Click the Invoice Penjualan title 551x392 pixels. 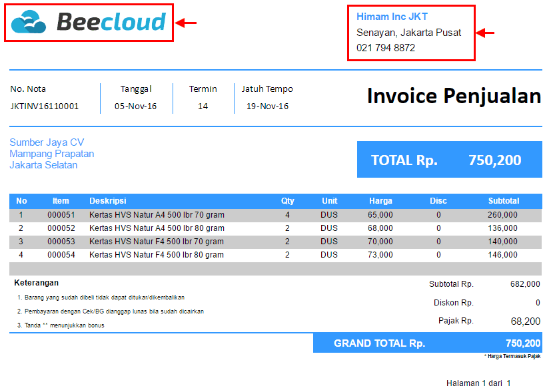pos(454,97)
